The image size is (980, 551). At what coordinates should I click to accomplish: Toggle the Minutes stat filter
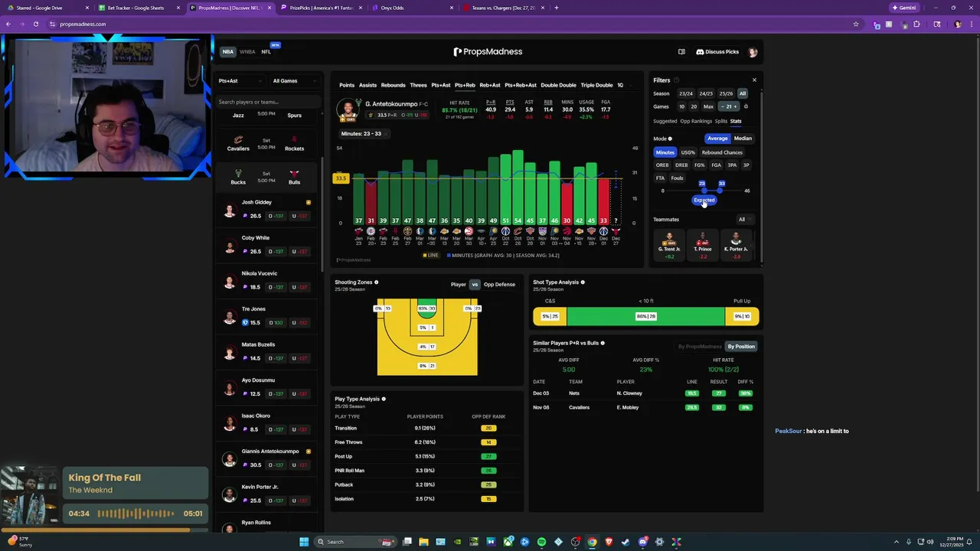pyautogui.click(x=665, y=152)
